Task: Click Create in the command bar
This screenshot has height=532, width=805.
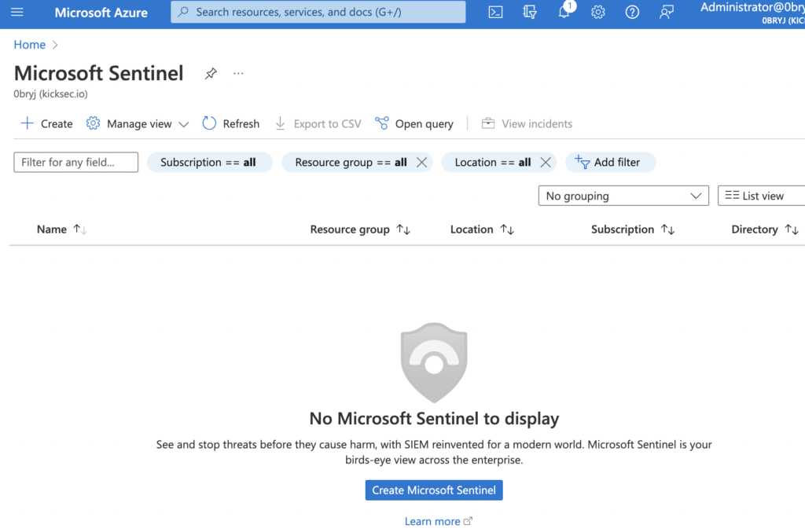Action: pyautogui.click(x=46, y=123)
